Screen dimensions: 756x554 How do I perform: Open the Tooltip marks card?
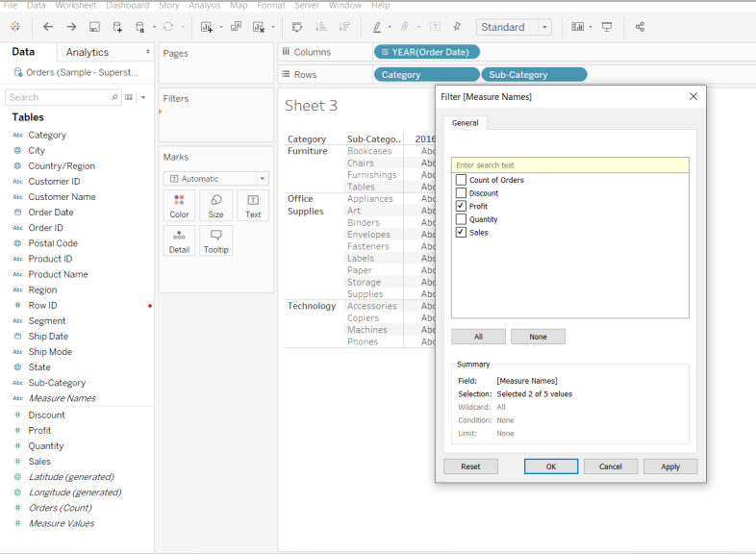(215, 241)
